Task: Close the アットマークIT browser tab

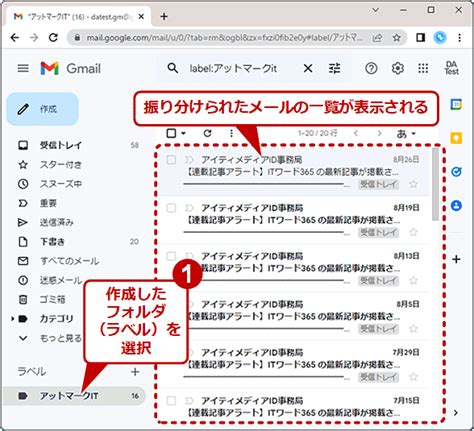Action: pyautogui.click(x=141, y=16)
